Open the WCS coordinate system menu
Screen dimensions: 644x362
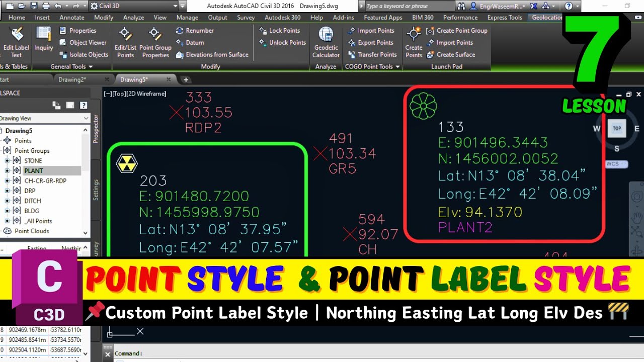click(616, 164)
